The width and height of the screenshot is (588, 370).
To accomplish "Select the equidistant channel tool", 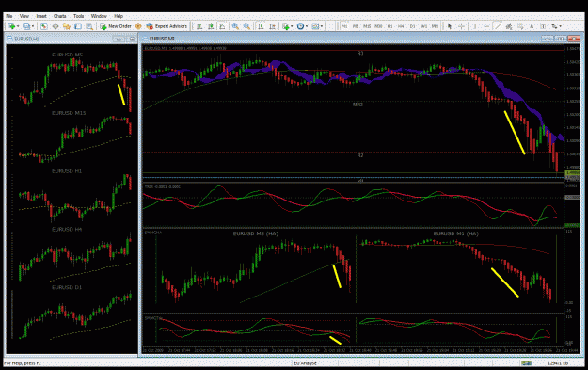I will click(509, 26).
